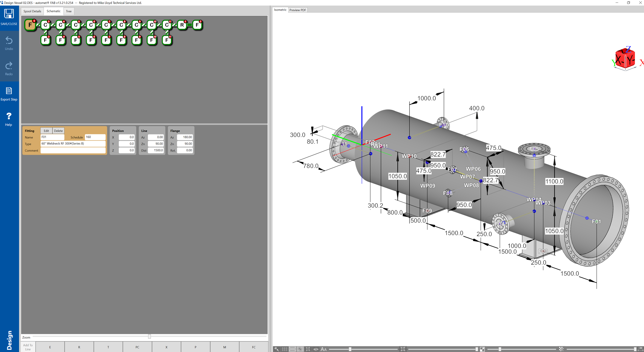Switch to the Spool Details tab
Screen dimensions: 644x352
point(32,11)
